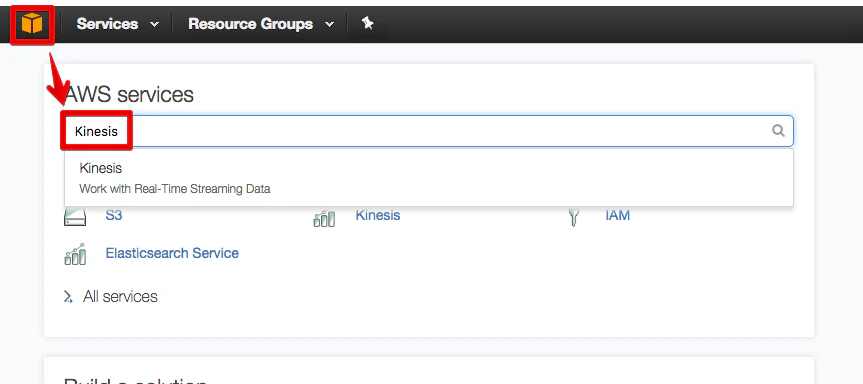Click the IAM key icon
This screenshot has width=863, height=384.
tap(573, 218)
